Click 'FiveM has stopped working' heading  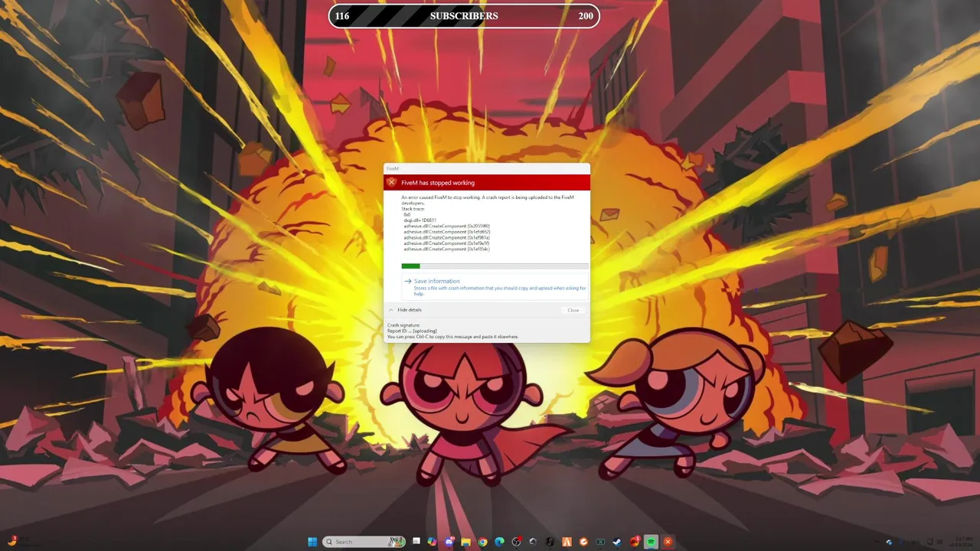point(438,183)
